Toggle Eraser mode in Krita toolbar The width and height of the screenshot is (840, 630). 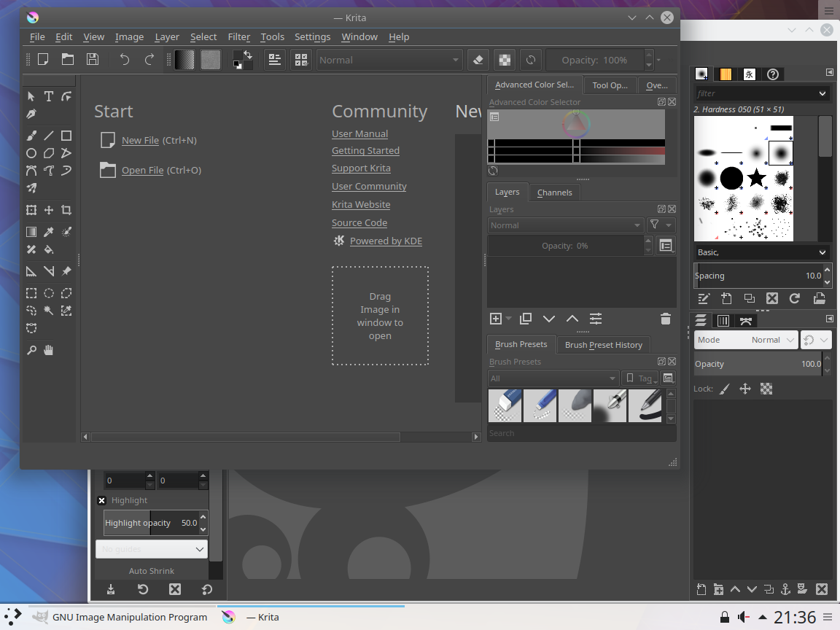(x=478, y=60)
